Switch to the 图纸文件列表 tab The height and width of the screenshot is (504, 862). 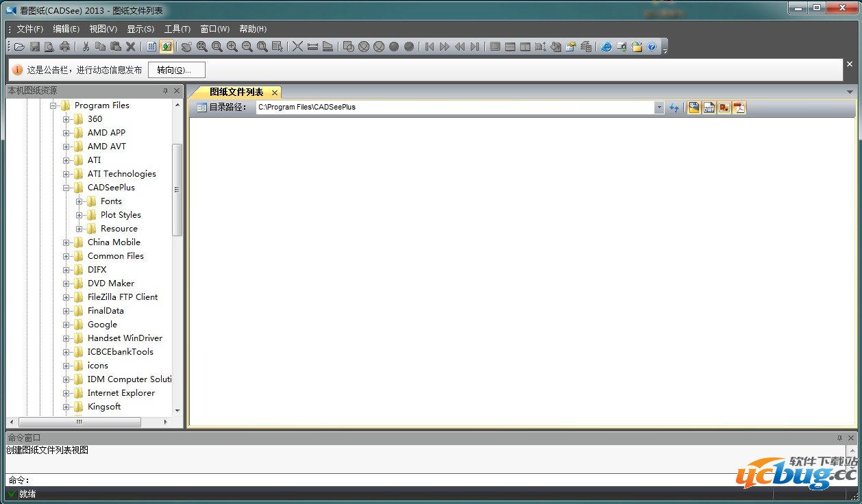coord(236,92)
